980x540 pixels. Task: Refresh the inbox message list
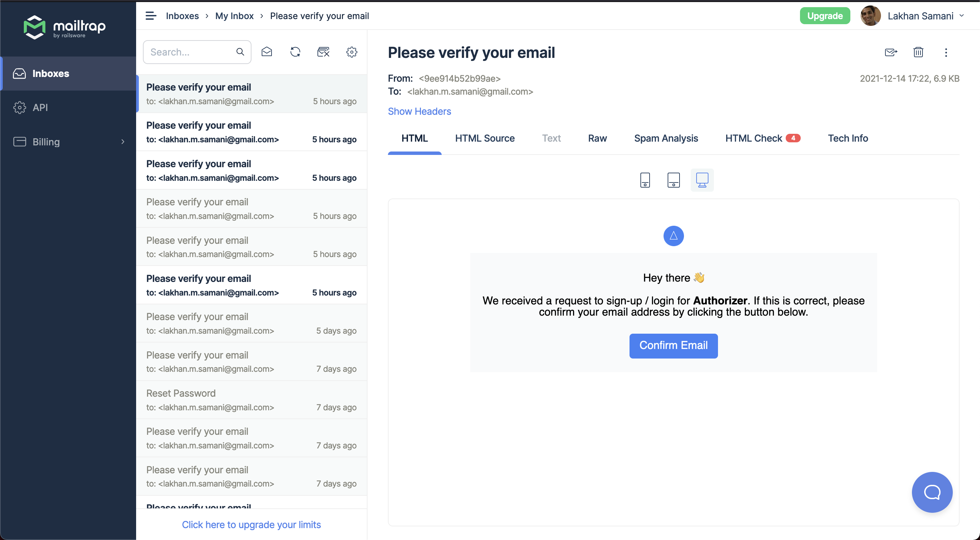pos(295,52)
